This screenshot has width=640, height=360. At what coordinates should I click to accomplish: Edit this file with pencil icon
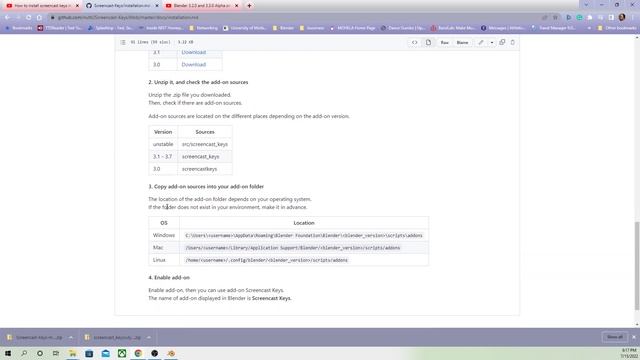coord(481,42)
